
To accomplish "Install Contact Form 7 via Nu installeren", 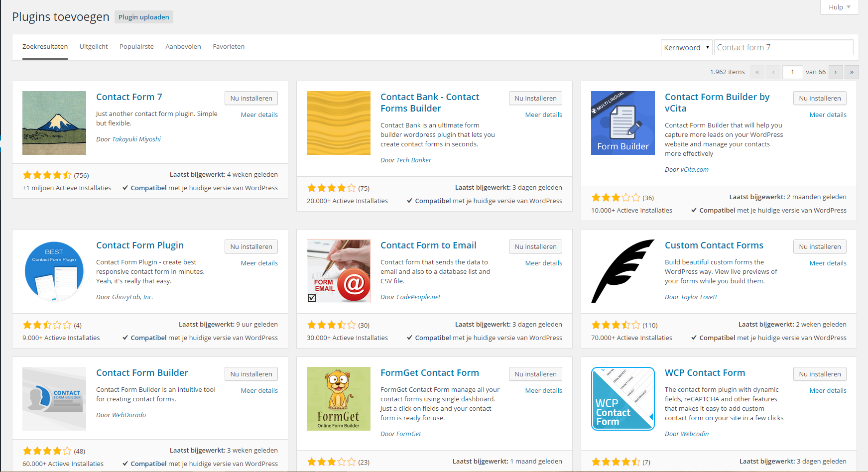I will pos(251,98).
